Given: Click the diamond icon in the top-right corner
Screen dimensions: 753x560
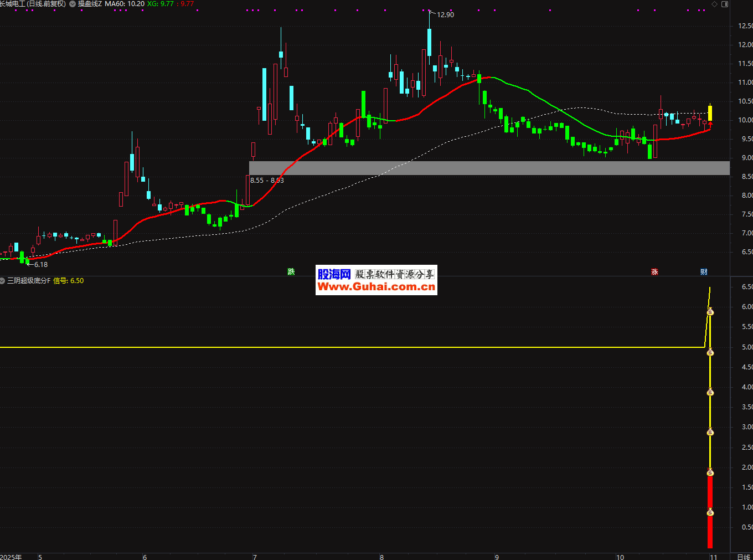Looking at the screenshot, I should pyautogui.click(x=715, y=4).
